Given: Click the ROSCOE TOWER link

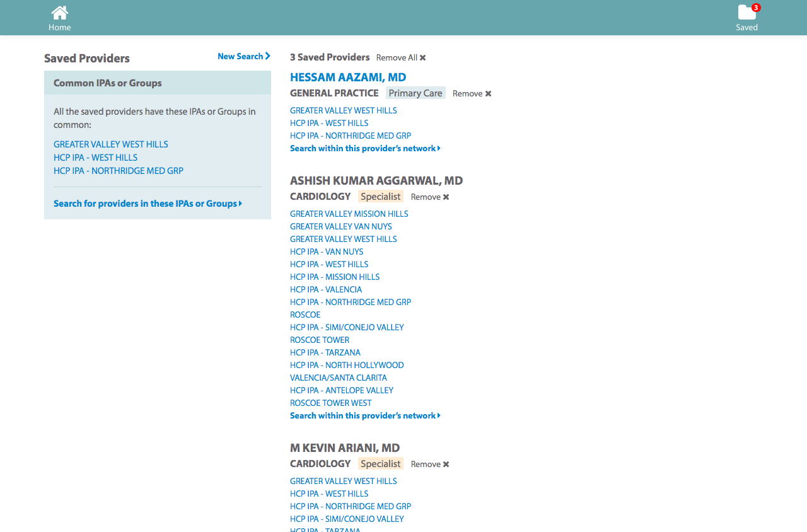Looking at the screenshot, I should [x=319, y=340].
